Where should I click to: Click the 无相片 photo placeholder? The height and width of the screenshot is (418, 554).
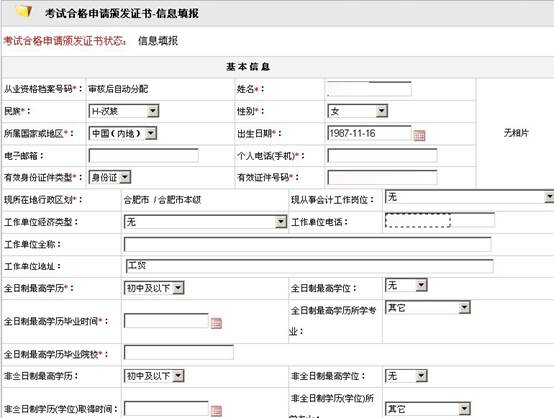(x=516, y=133)
